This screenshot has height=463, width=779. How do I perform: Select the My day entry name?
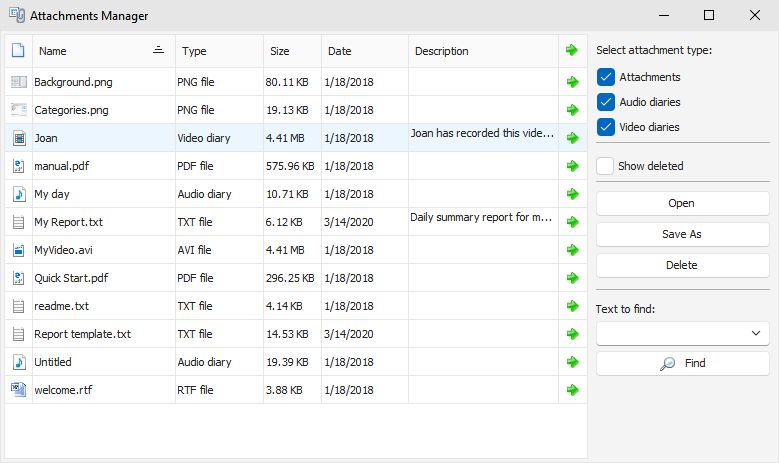[x=52, y=194]
